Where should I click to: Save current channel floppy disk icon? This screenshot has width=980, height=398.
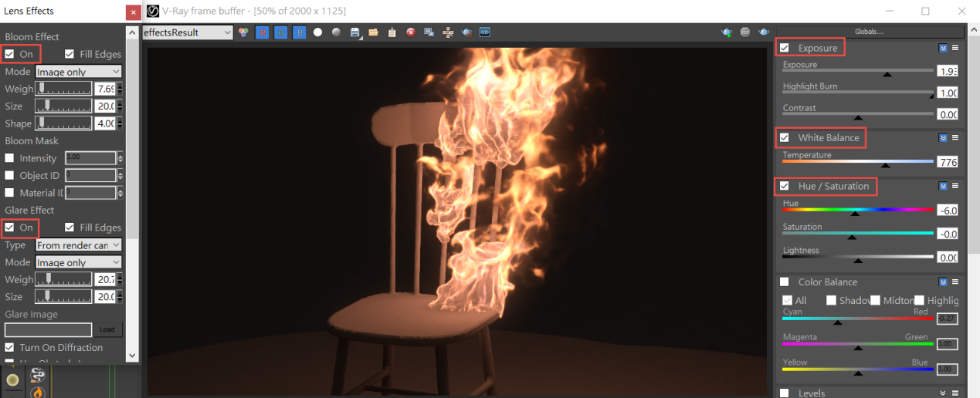[355, 32]
